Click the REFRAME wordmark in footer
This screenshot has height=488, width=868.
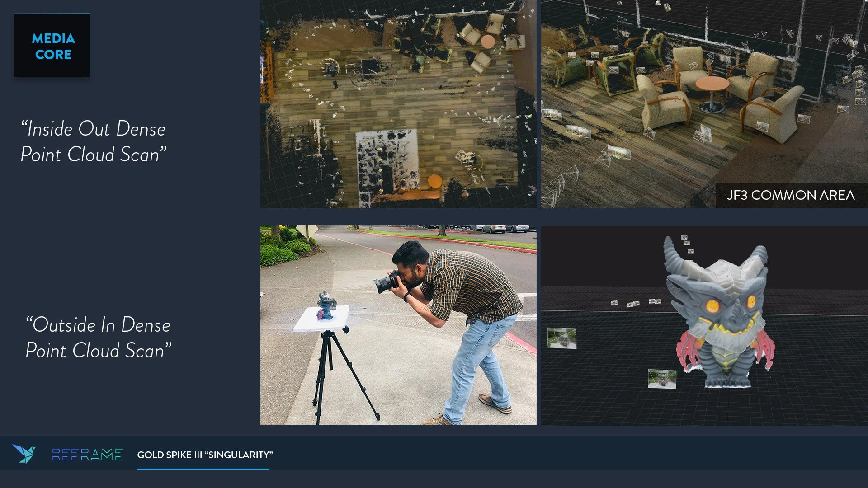pyautogui.click(x=87, y=455)
